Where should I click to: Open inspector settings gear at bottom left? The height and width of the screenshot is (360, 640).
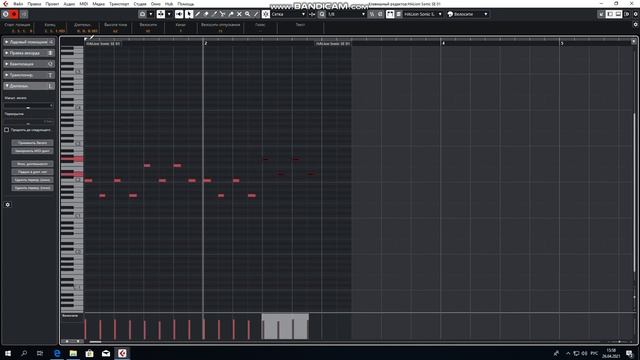pos(7,204)
